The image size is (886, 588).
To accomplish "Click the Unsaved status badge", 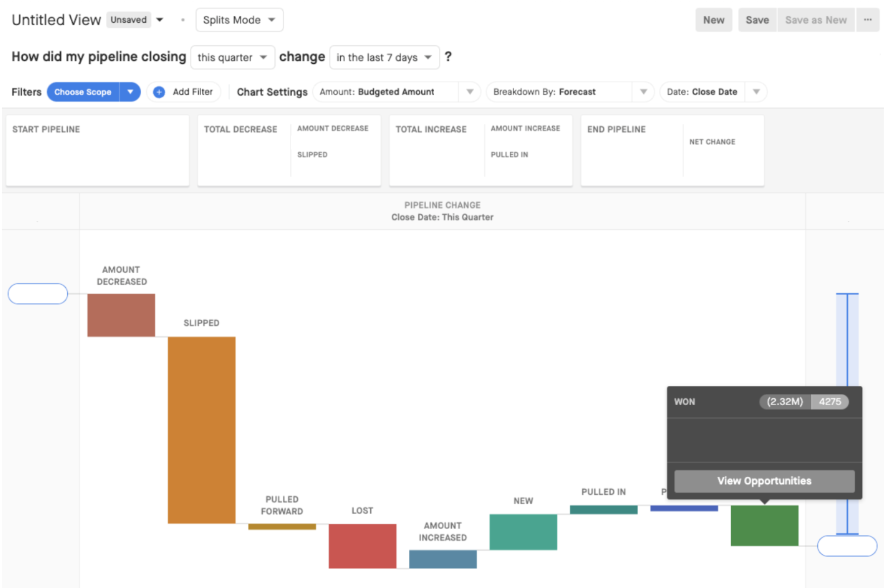I will click(129, 20).
